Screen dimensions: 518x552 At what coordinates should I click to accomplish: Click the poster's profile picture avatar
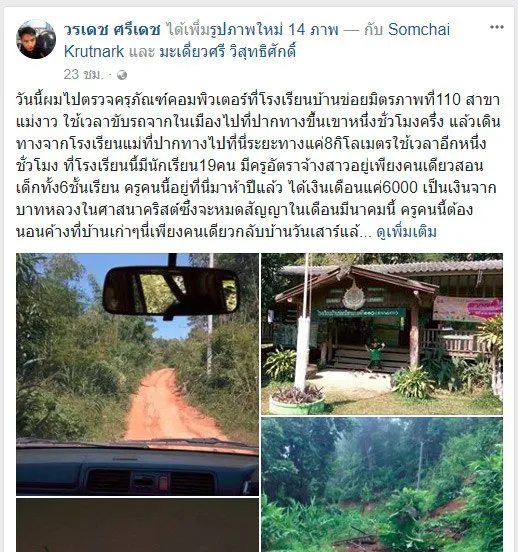coord(36,39)
